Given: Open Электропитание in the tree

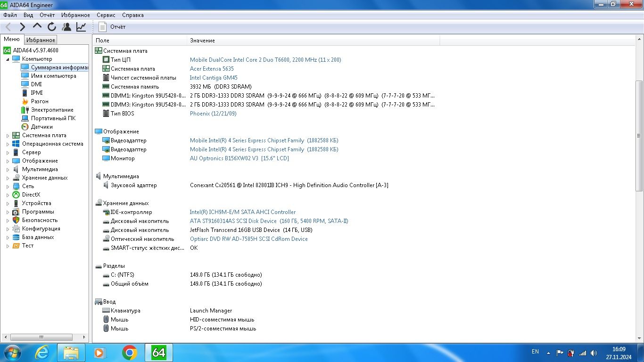Looking at the screenshot, I should 52,110.
